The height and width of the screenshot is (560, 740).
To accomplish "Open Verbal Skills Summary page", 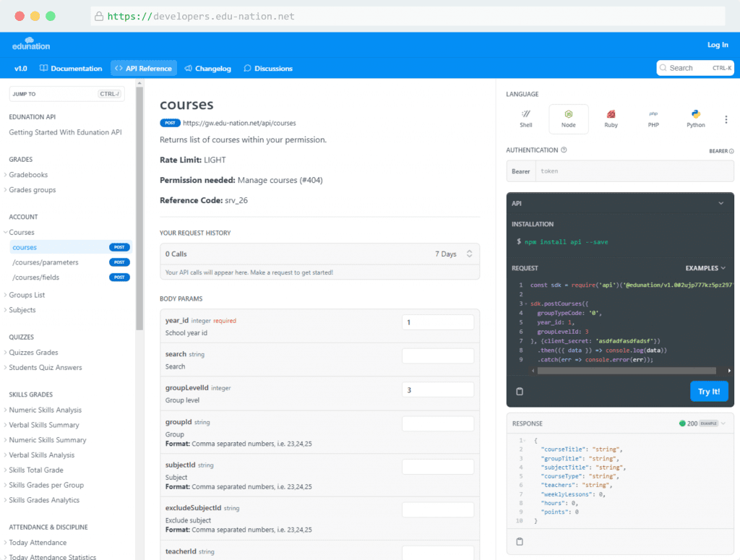I will pyautogui.click(x=44, y=425).
